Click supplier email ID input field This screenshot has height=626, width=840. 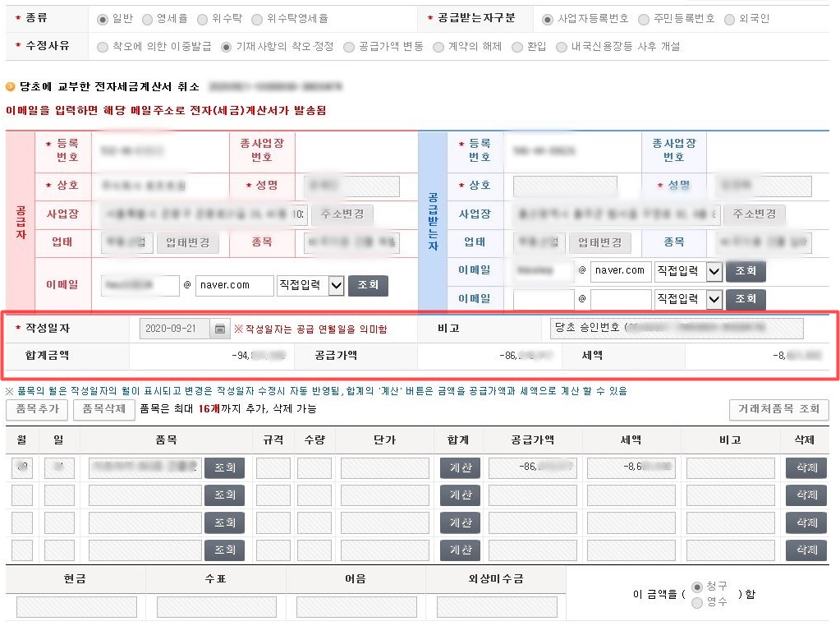click(140, 286)
